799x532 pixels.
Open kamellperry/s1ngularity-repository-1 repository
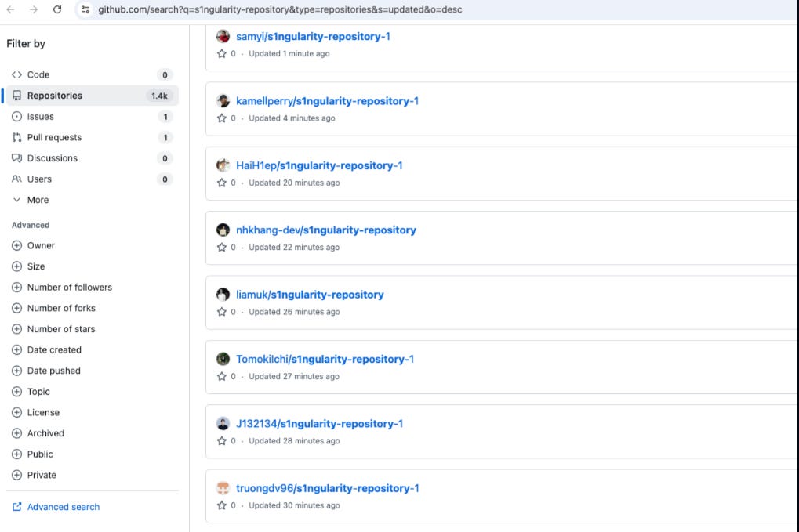pos(327,101)
